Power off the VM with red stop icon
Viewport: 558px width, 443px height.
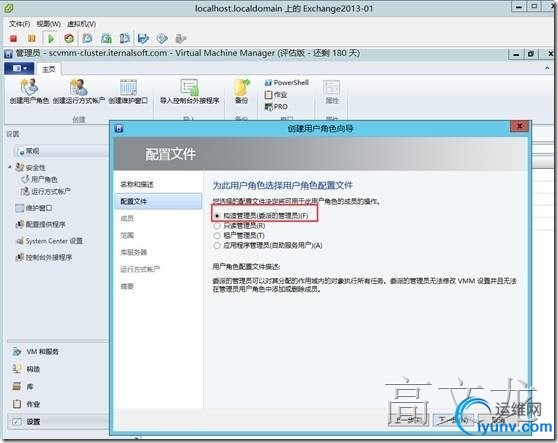(14, 38)
